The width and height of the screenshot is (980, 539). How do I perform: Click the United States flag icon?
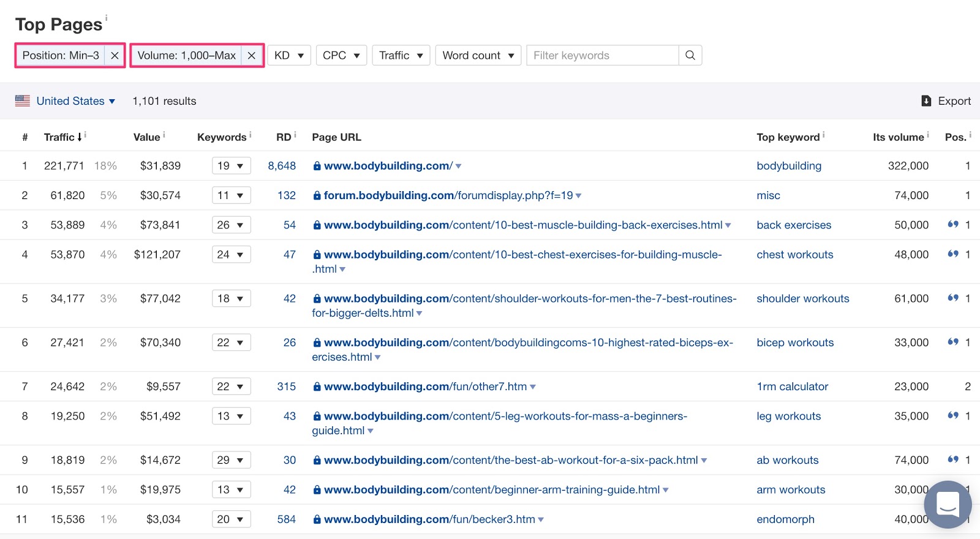(x=23, y=100)
